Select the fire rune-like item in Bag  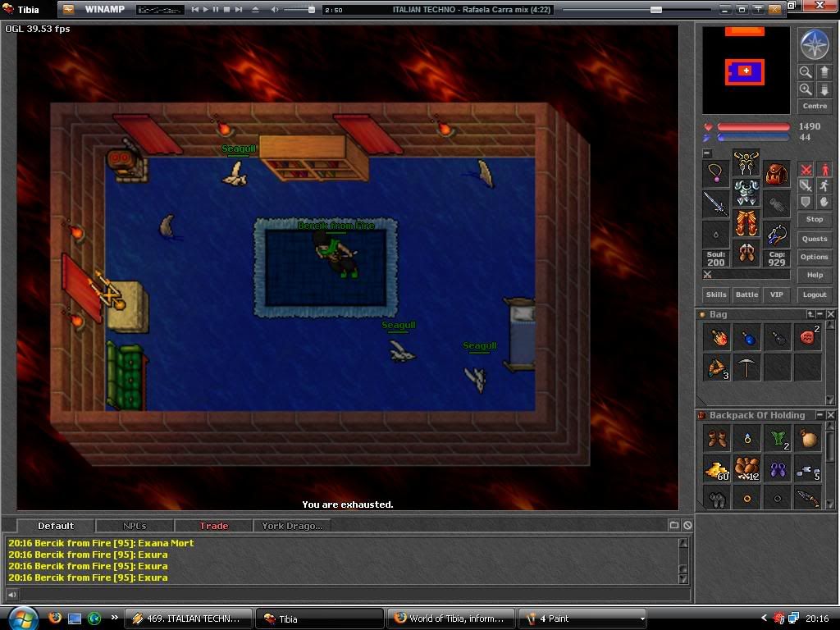point(717,337)
